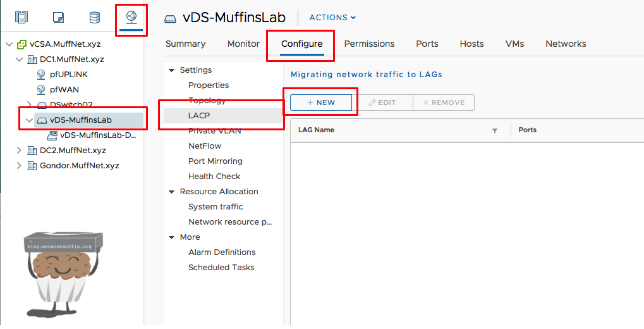Screen dimensions: 644x329
Task: Select Health Check in Settings
Action: tap(214, 177)
